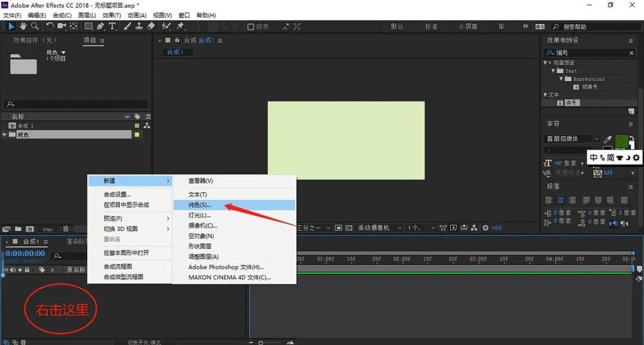This screenshot has width=644, height=345.
Task: Click the workspace overflow chevrons
Action: (x=526, y=26)
